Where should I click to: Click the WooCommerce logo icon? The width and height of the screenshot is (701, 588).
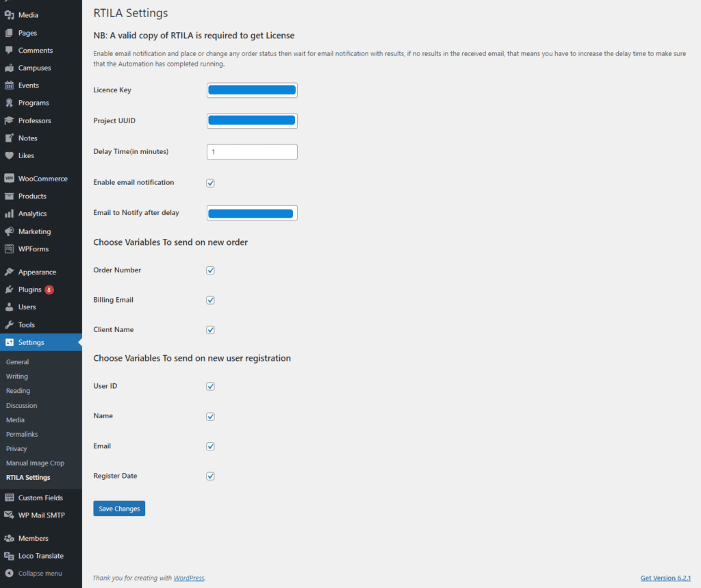point(9,179)
